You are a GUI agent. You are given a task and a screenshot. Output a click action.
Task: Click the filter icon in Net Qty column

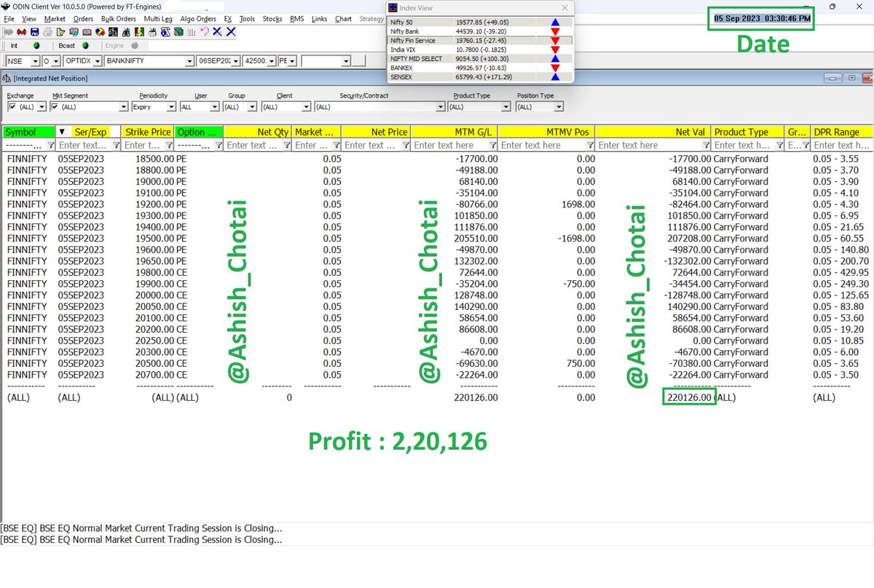(x=286, y=145)
